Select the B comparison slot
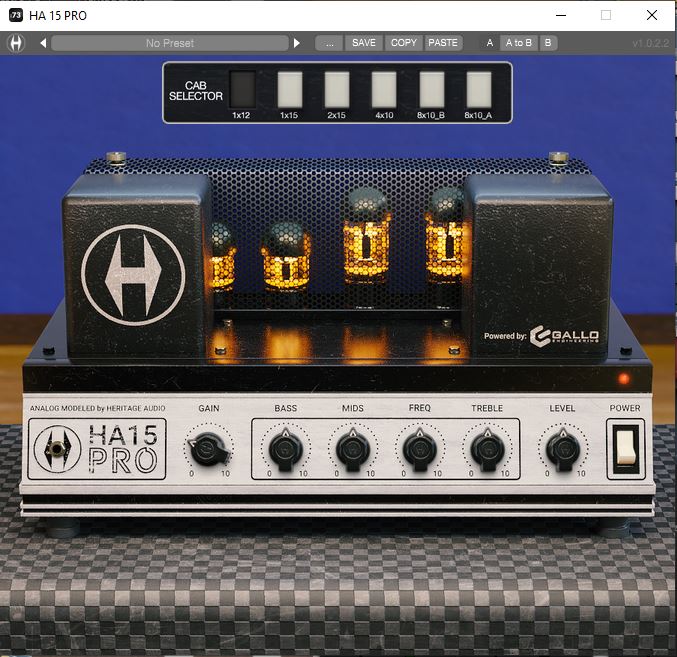Viewport: 677px width, 657px height. (x=548, y=43)
